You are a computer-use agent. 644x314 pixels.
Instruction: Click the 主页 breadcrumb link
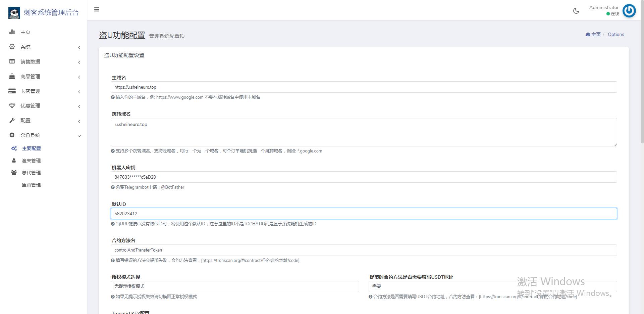(595, 34)
